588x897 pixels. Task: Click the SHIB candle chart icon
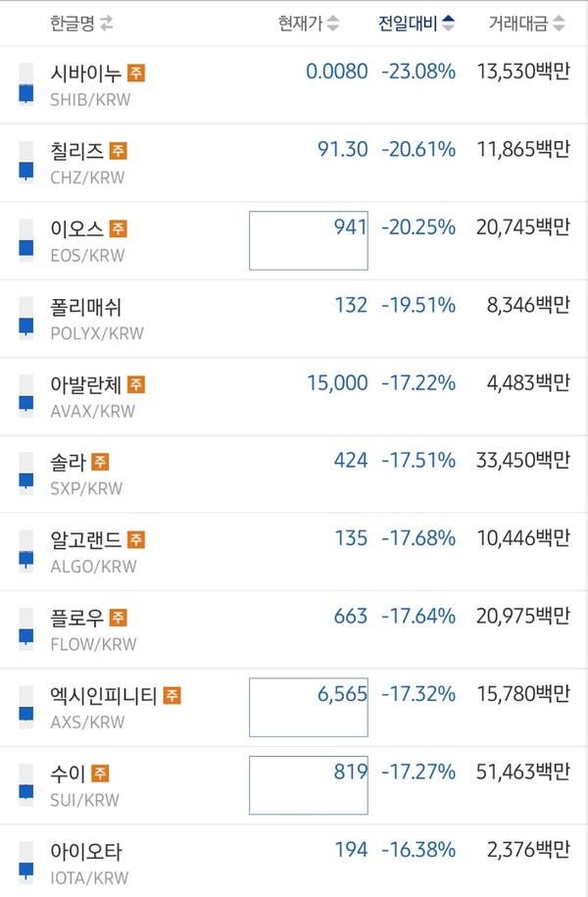[25, 84]
